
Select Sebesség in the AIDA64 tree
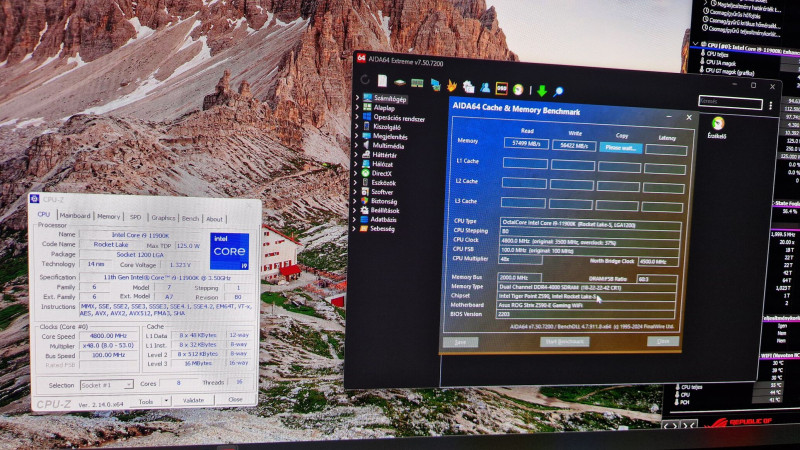(382, 229)
